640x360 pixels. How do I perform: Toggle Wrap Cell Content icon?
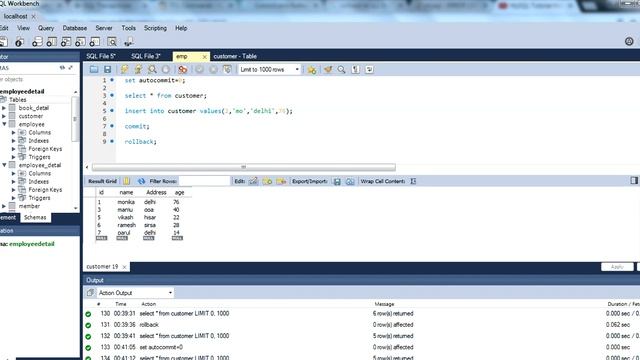[413, 181]
